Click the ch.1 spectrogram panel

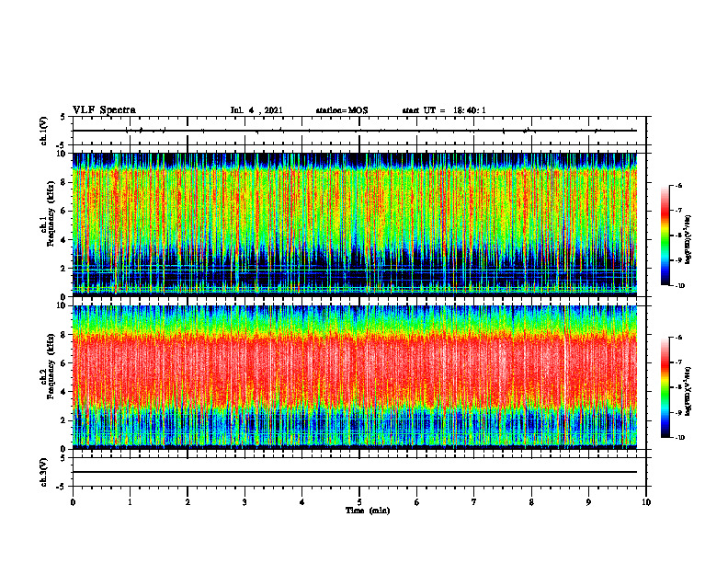click(x=355, y=224)
